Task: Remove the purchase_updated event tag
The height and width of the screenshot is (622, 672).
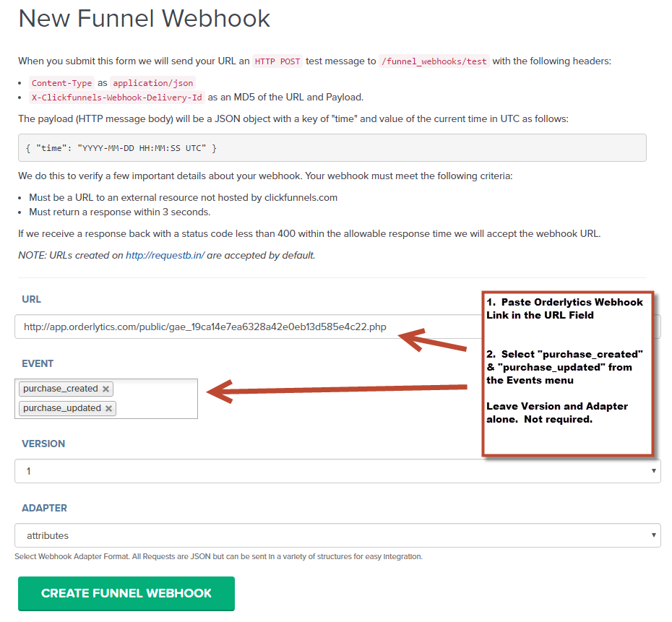Action: 109,408
